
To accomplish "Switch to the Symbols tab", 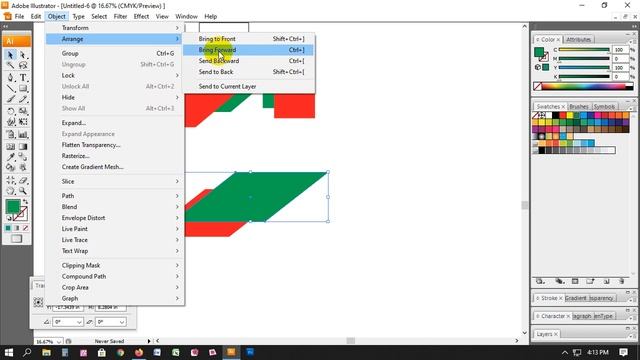I will point(604,107).
